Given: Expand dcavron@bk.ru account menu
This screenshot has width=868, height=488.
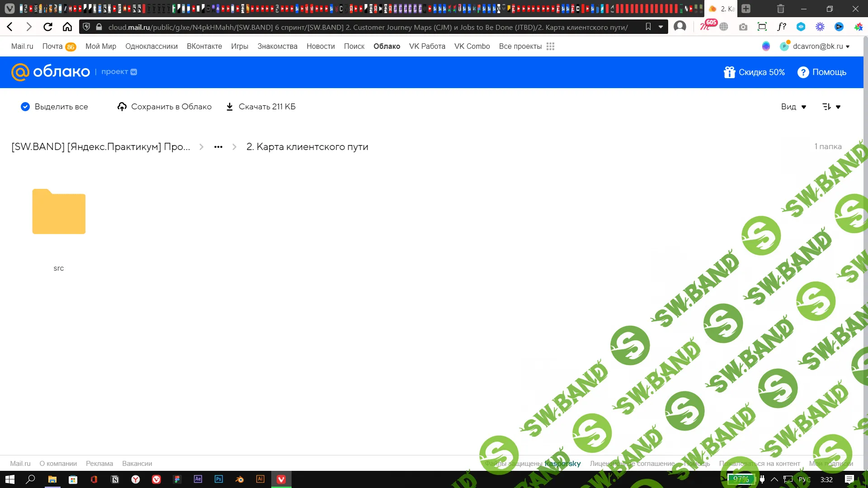Looking at the screenshot, I should pyautogui.click(x=821, y=47).
